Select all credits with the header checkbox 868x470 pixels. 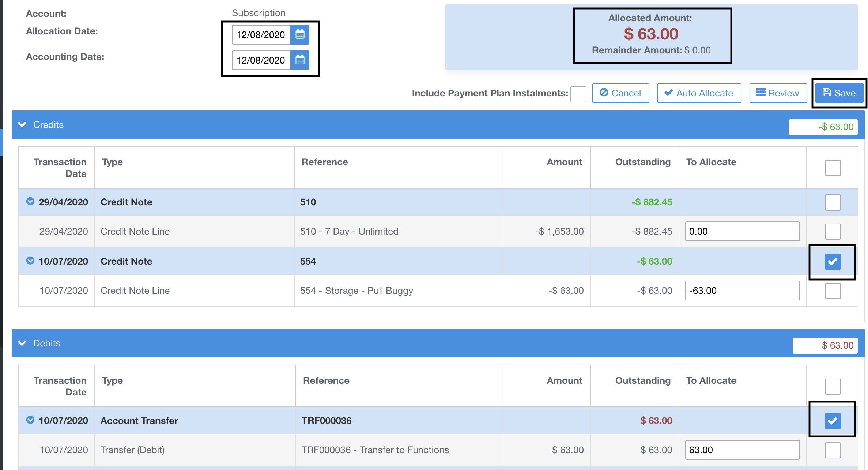pos(832,168)
